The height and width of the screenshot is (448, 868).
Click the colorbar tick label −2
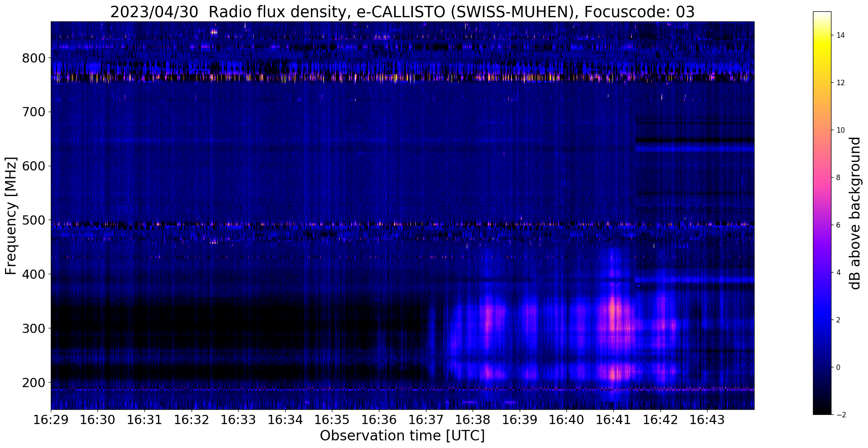click(x=841, y=415)
